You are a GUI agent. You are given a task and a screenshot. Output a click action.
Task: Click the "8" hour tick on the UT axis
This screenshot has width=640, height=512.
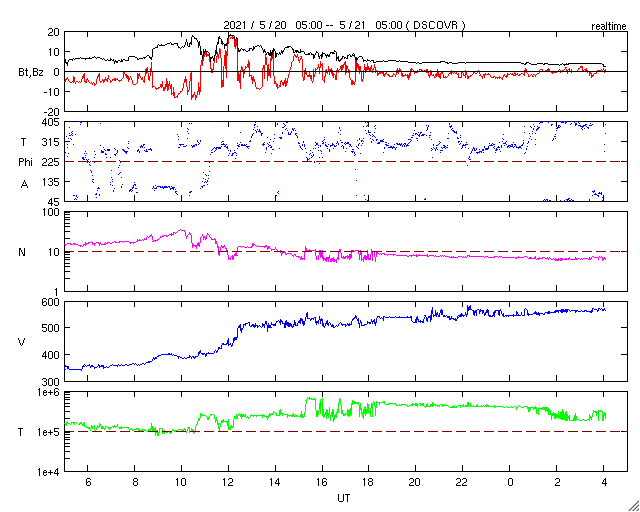(x=135, y=482)
